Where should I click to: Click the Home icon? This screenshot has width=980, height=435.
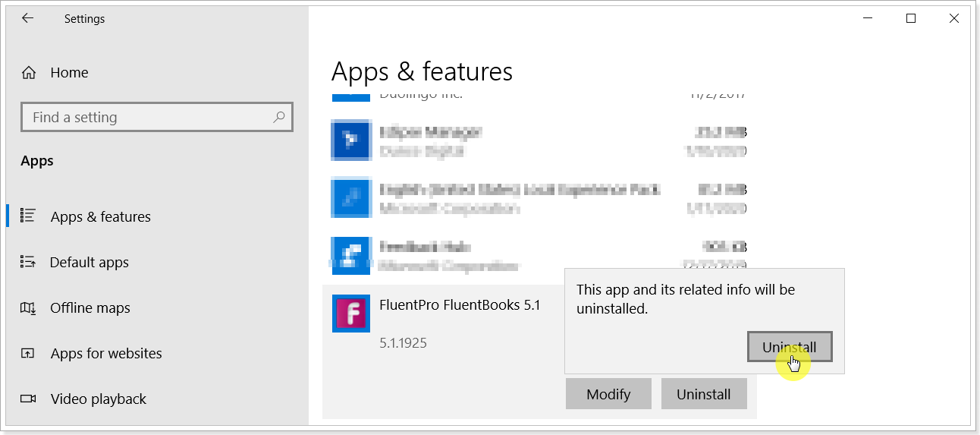29,73
